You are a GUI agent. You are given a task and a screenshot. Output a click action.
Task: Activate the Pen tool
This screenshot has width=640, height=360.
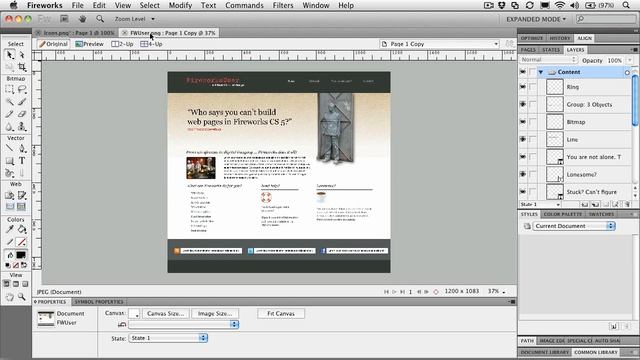coord(22,149)
